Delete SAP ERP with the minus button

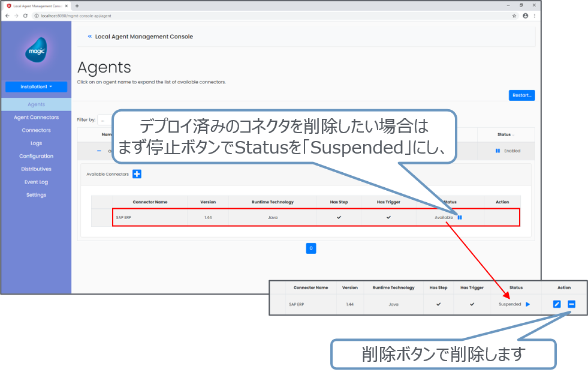571,304
